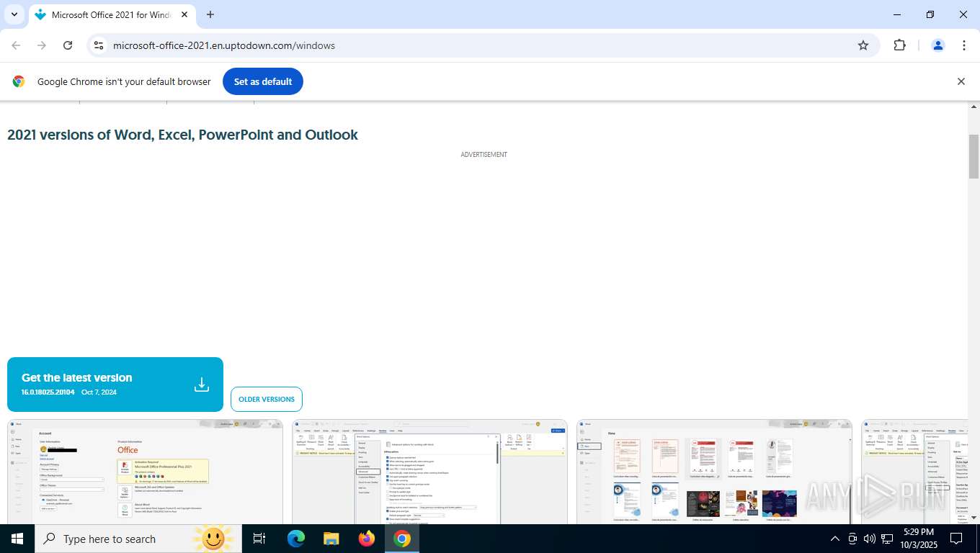The height and width of the screenshot is (553, 980).
Task: Open the Chrome profile avatar
Action: [x=938, y=45]
